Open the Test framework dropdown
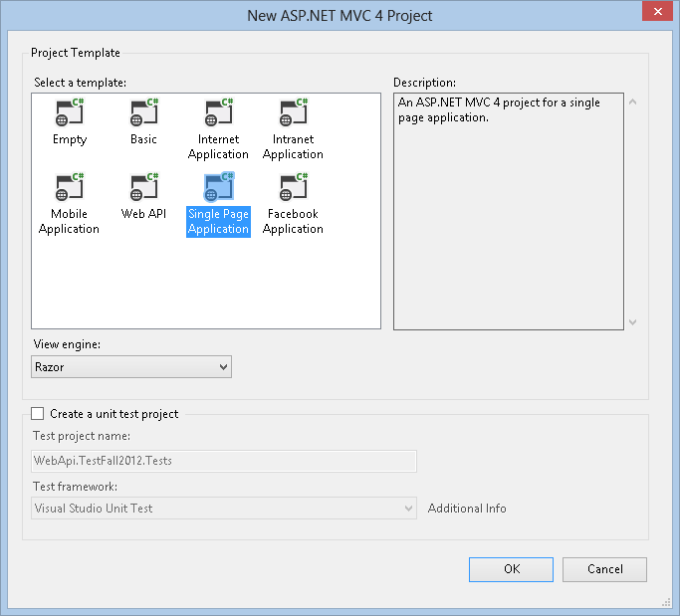Viewport: 680px width, 616px height. (224, 509)
